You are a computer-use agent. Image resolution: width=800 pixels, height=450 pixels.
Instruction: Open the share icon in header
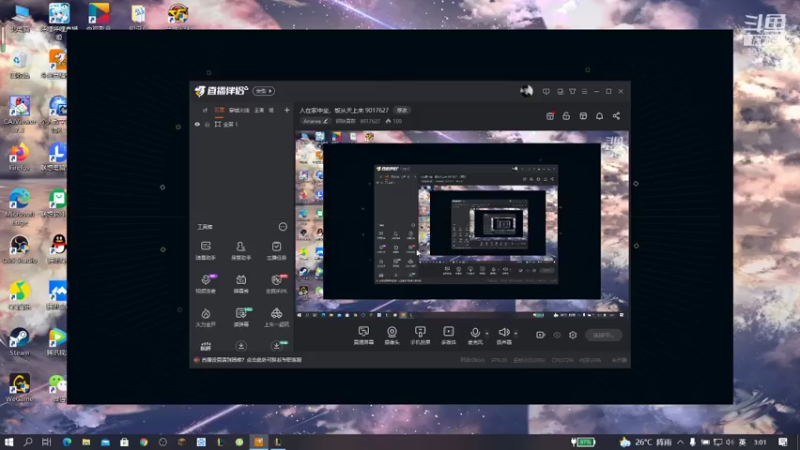click(616, 116)
